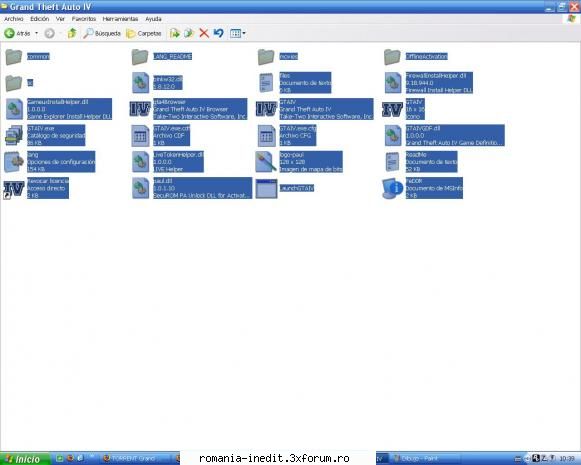The height and width of the screenshot is (465, 581).
Task: Click the blue undo arrow icon
Action: [x=219, y=33]
